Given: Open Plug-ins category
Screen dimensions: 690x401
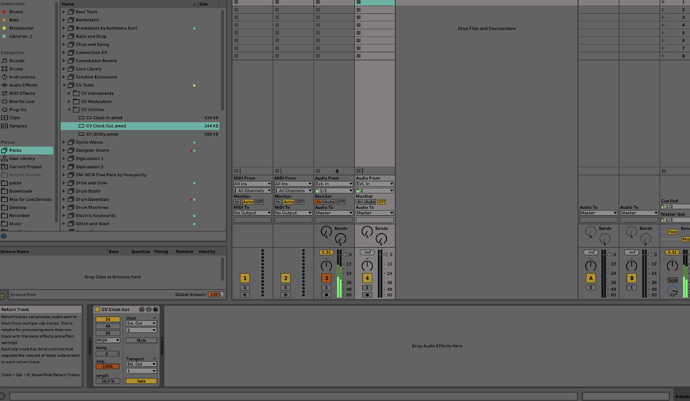Looking at the screenshot, I should pyautogui.click(x=18, y=110).
